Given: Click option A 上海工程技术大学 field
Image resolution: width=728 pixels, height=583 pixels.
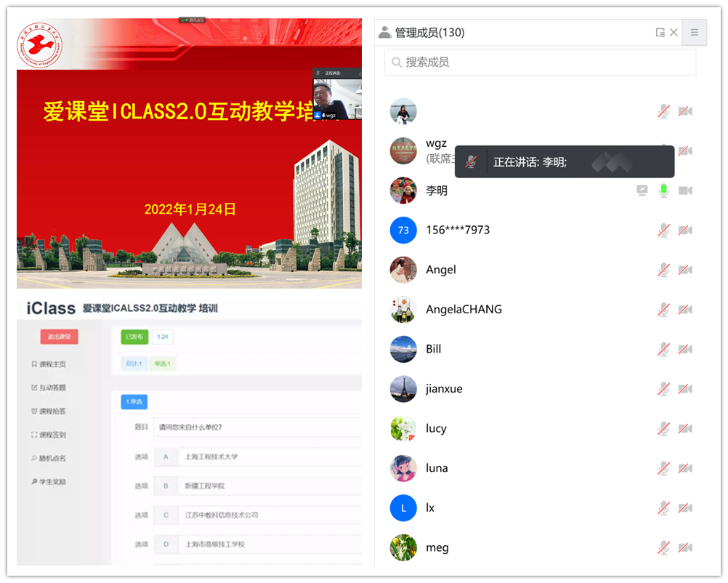Looking at the screenshot, I should tap(270, 457).
